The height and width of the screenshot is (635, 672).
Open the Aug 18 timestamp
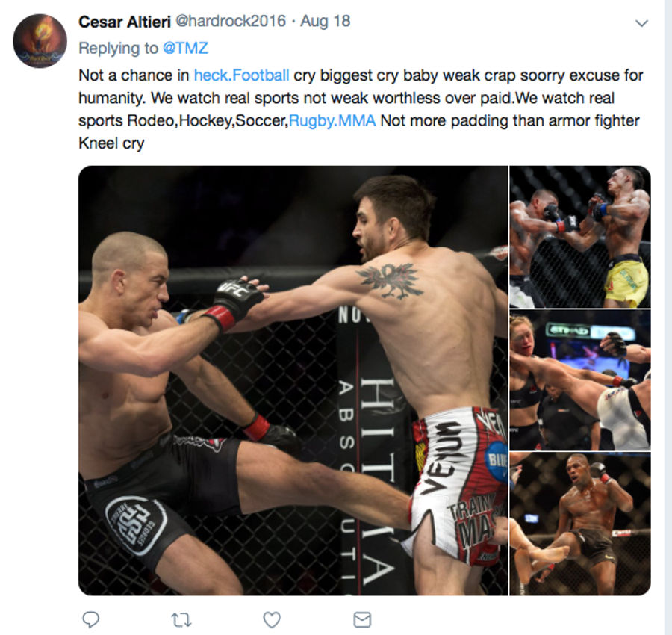[x=326, y=21]
